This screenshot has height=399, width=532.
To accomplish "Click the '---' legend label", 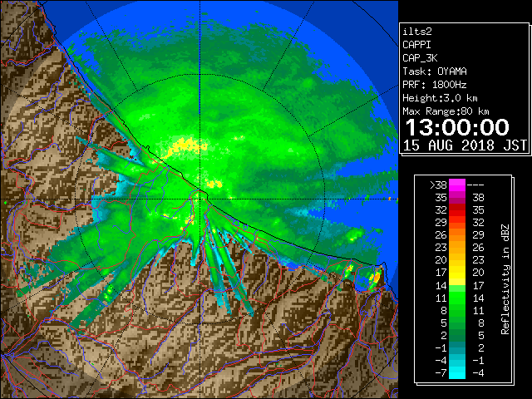I will (x=475, y=185).
